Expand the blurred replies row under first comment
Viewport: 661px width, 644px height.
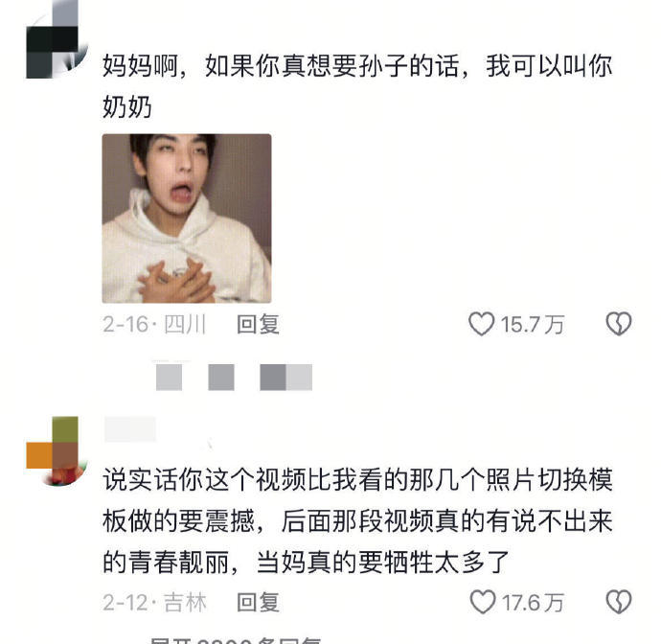234,377
